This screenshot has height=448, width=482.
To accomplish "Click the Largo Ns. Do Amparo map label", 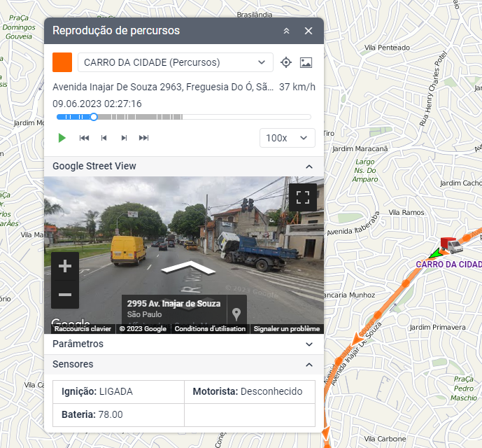I will click(365, 171).
